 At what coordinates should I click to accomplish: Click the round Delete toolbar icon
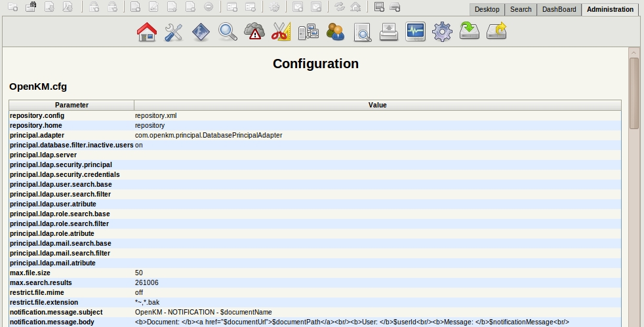click(x=209, y=7)
